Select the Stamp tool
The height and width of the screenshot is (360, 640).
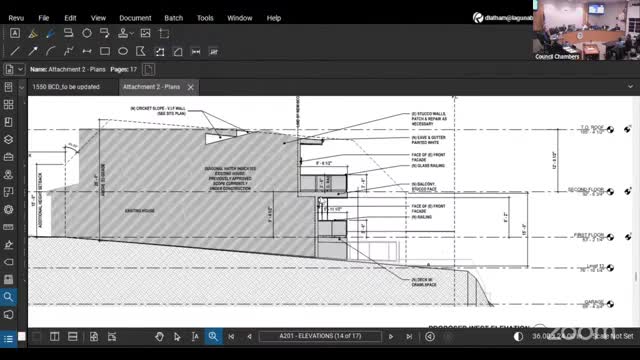[x=122, y=33]
